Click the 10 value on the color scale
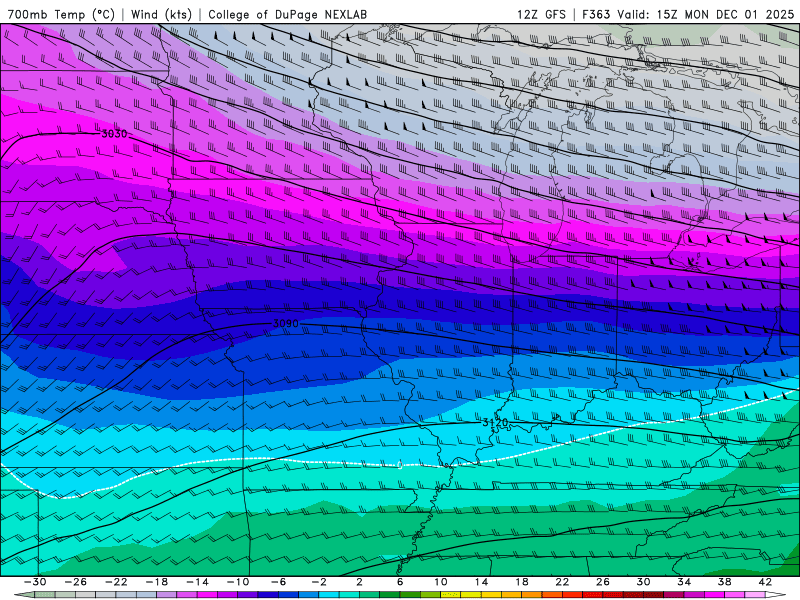 [x=441, y=582]
